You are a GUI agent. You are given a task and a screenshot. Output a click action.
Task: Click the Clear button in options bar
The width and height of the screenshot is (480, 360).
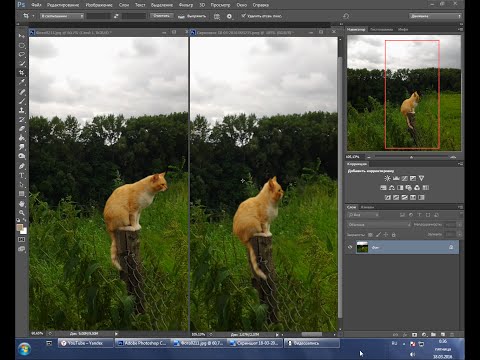pos(161,16)
